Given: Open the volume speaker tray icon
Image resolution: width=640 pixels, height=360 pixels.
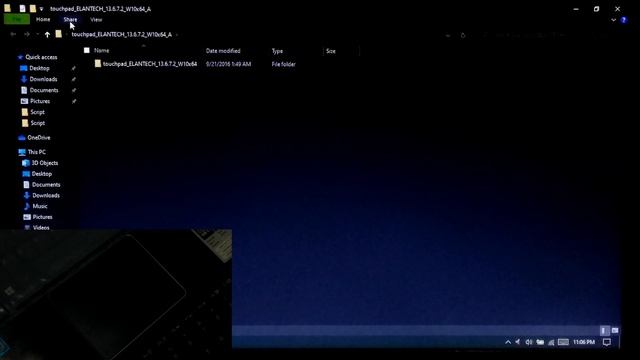Looking at the screenshot, I should click(529, 342).
